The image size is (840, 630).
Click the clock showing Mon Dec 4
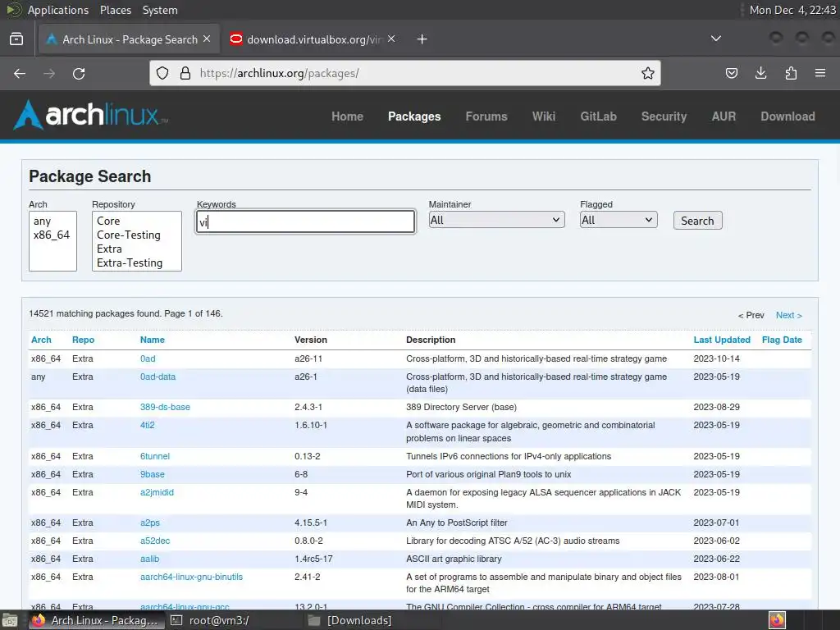[x=792, y=10]
